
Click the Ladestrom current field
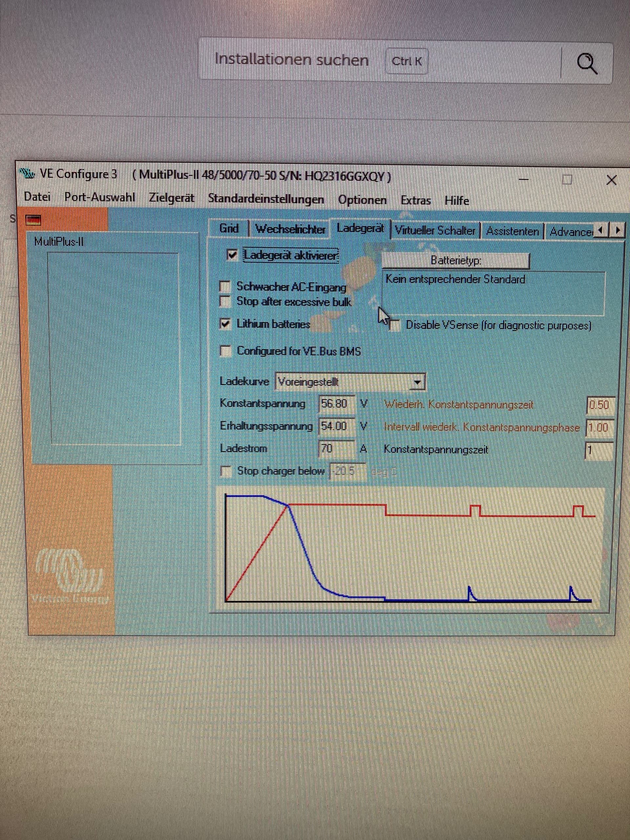[x=336, y=449]
